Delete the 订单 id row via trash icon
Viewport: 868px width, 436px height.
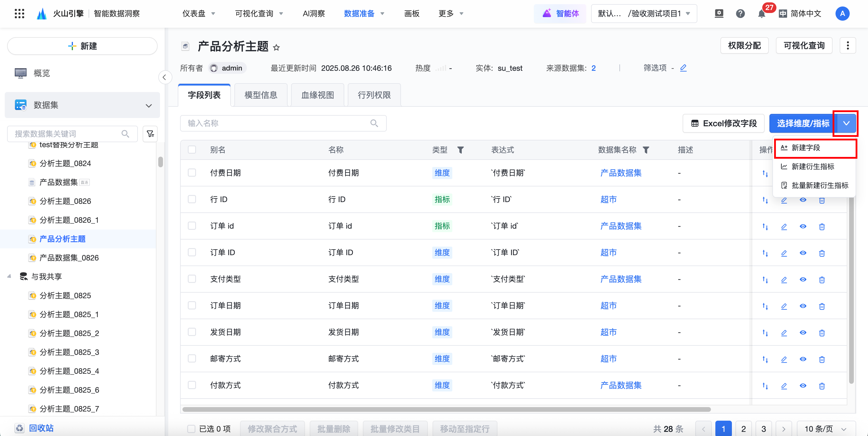[x=821, y=227]
